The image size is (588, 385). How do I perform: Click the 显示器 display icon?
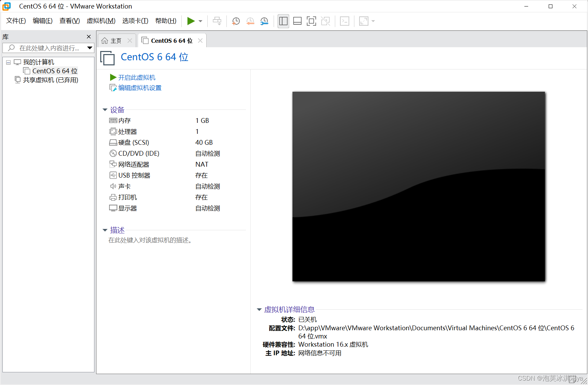[x=113, y=208]
